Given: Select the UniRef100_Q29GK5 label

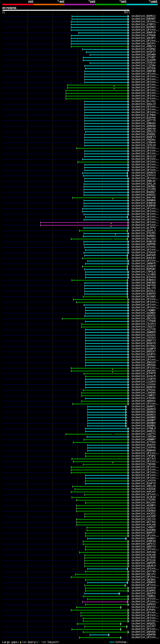Looking at the screenshot, I should point(143,266).
